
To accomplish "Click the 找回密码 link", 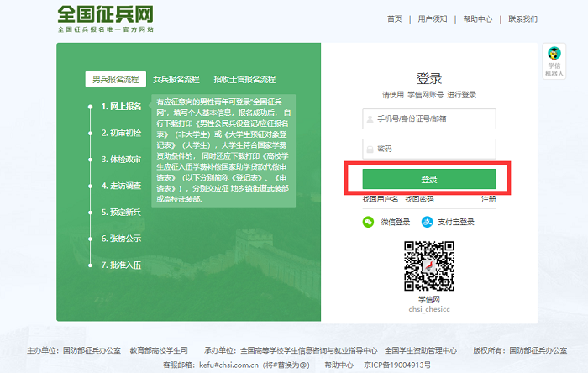I will (419, 199).
